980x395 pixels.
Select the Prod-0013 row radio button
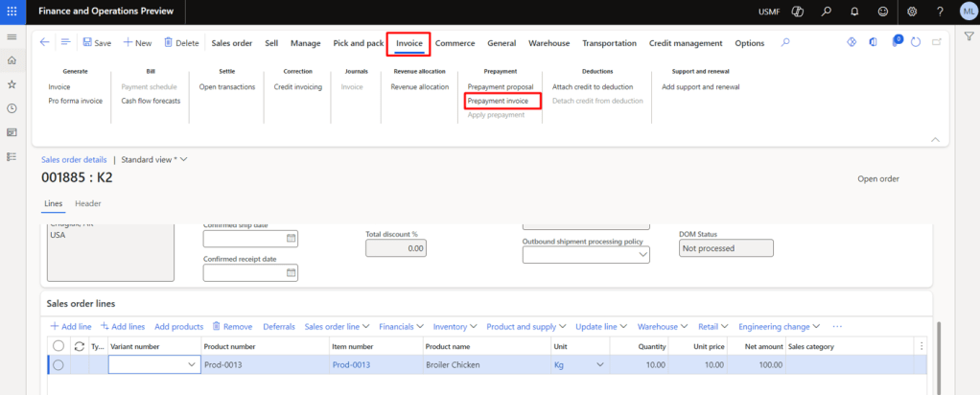[58, 364]
